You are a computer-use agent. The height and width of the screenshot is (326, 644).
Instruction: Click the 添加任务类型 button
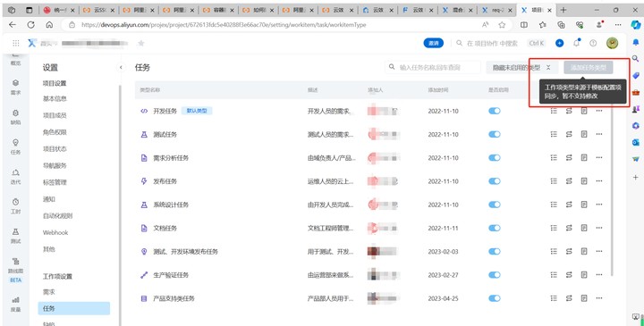click(589, 68)
